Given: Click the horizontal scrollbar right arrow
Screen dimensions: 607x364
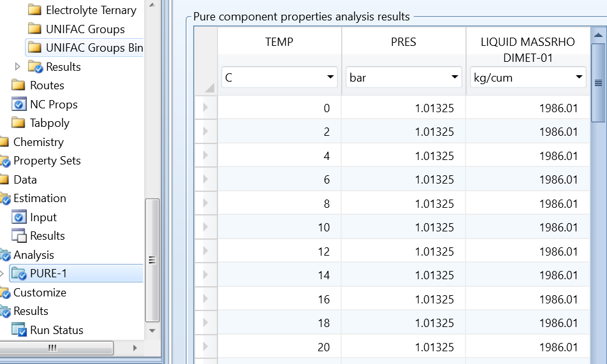Looking at the screenshot, I should (135, 347).
